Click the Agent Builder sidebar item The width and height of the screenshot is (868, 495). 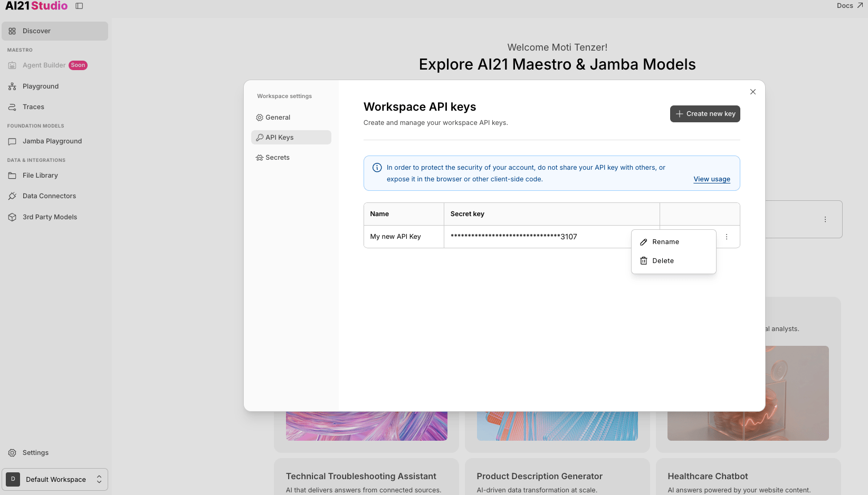tap(55, 65)
